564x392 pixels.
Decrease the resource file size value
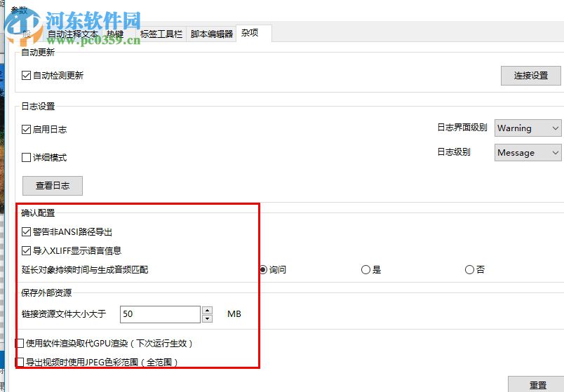pos(207,318)
